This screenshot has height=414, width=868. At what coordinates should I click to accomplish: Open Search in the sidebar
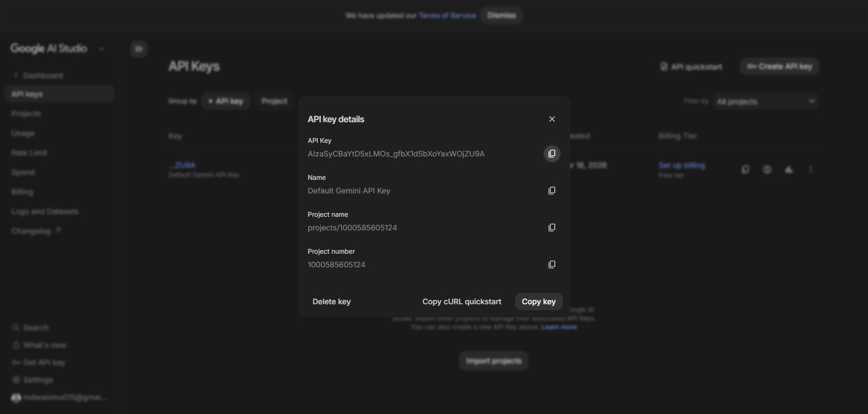click(31, 328)
